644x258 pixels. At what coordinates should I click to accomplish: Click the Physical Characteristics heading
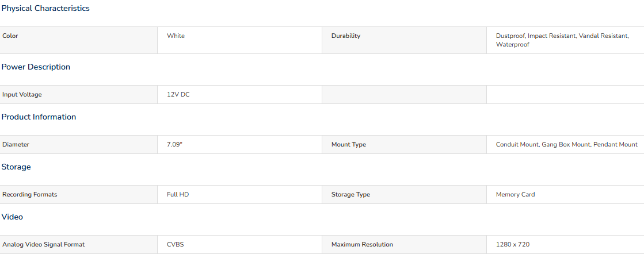point(45,9)
